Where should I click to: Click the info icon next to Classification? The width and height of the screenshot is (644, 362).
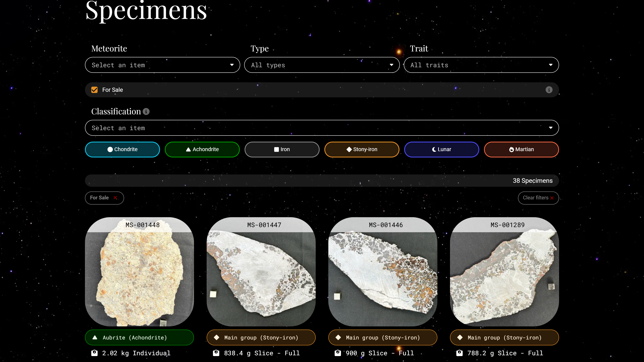pyautogui.click(x=146, y=111)
